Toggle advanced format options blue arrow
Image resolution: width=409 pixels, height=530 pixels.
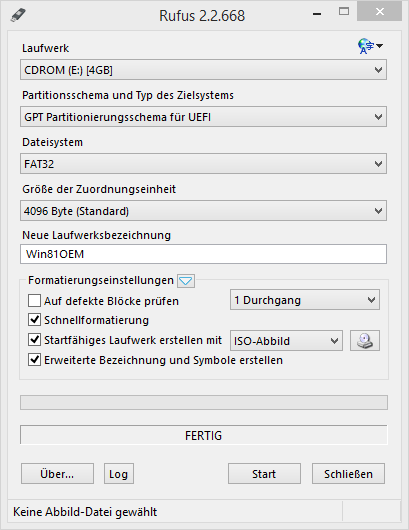[x=186, y=281]
